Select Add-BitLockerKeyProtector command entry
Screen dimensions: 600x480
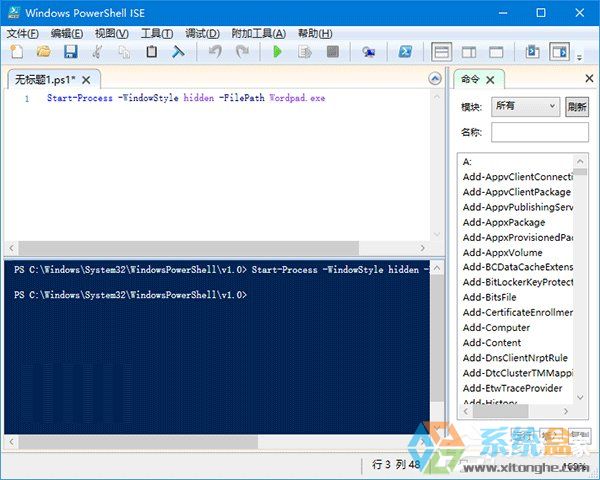(517, 282)
